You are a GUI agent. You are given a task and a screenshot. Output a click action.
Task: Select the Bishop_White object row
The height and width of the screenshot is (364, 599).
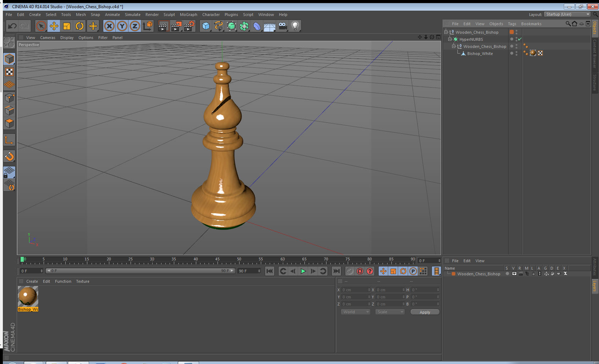480,54
